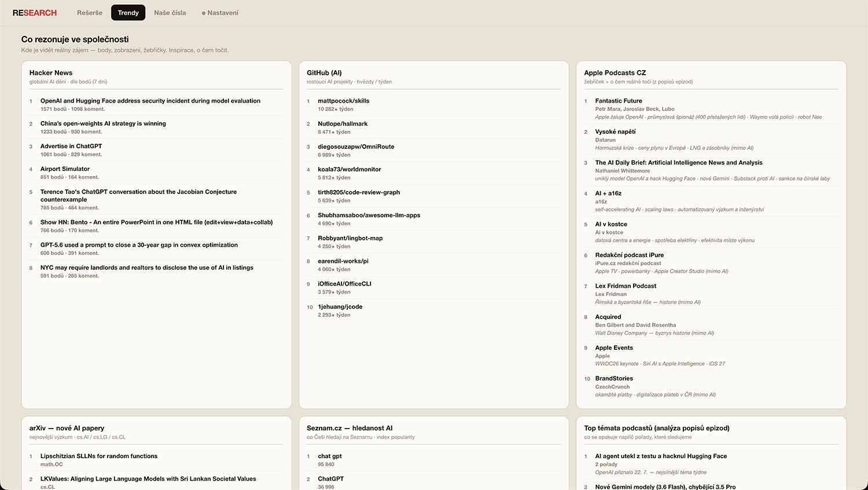Click the '591 bodů · 265 koment.' stats
Viewport: 868px width, 490px height.
[x=69, y=276]
